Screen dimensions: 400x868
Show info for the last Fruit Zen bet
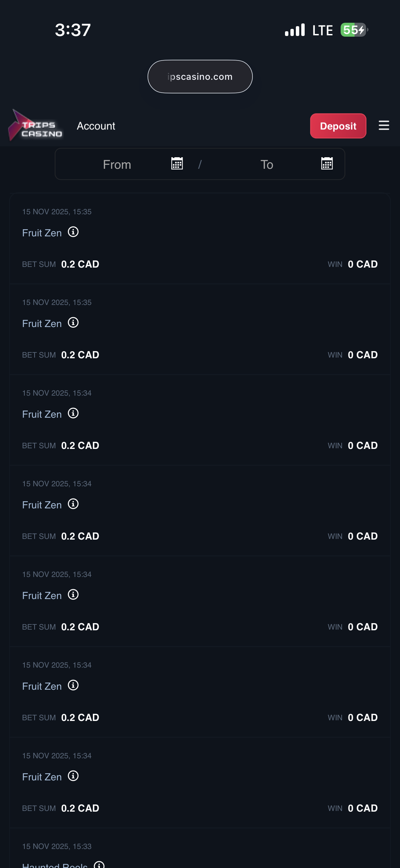pyautogui.click(x=73, y=776)
